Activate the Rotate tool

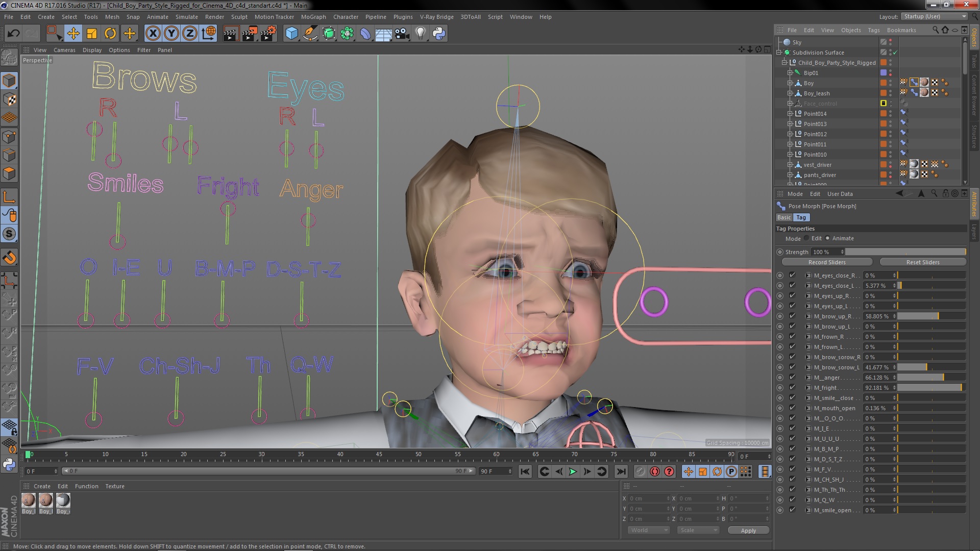click(x=110, y=34)
